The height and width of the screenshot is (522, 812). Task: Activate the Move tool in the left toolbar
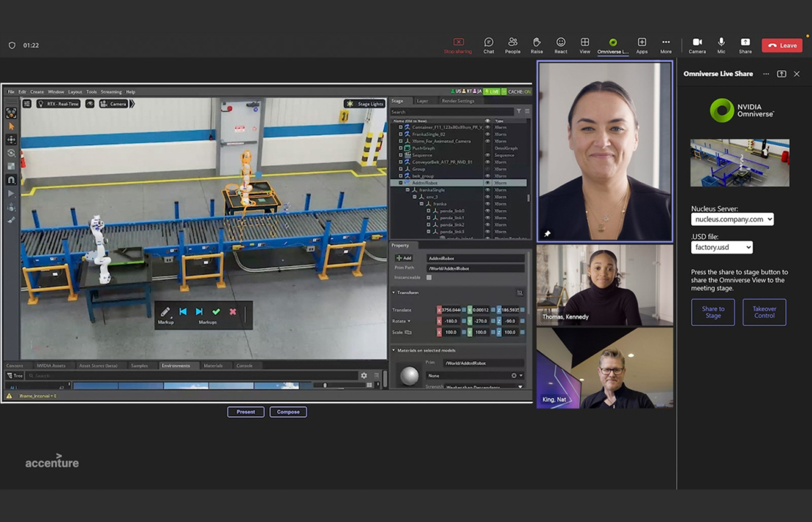coord(11,141)
